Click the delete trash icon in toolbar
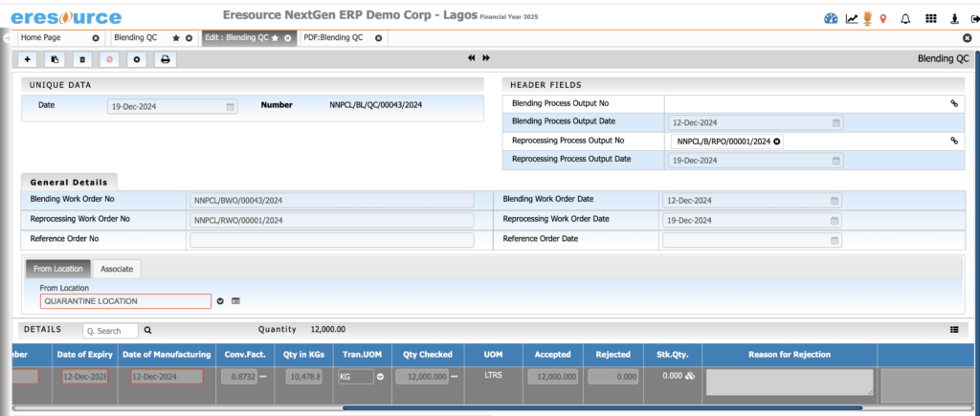Image resolution: width=980 pixels, height=416 pixels. click(82, 59)
